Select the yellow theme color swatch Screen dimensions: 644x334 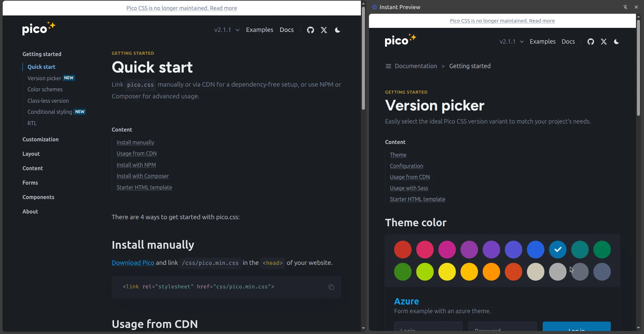(x=447, y=272)
